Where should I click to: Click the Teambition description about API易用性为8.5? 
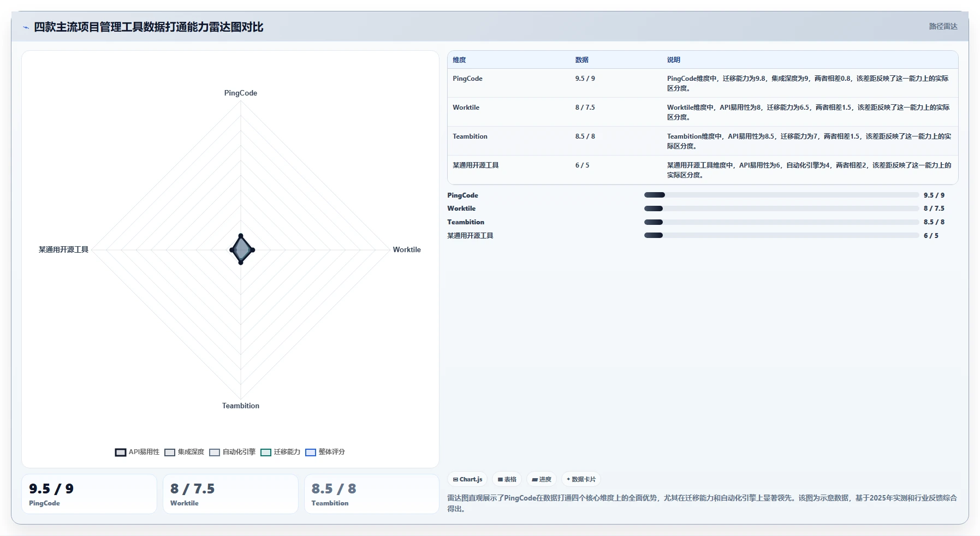[809, 141]
